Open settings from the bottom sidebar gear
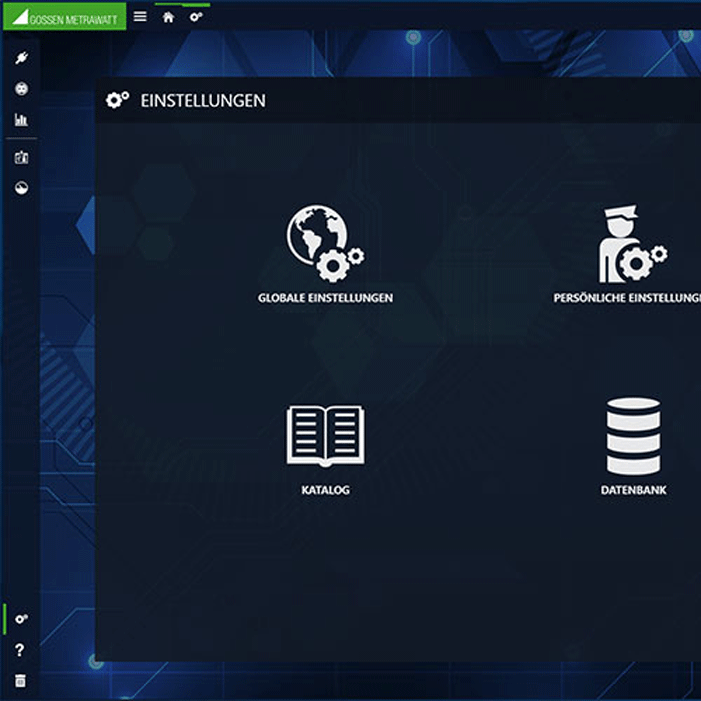 click(x=21, y=619)
